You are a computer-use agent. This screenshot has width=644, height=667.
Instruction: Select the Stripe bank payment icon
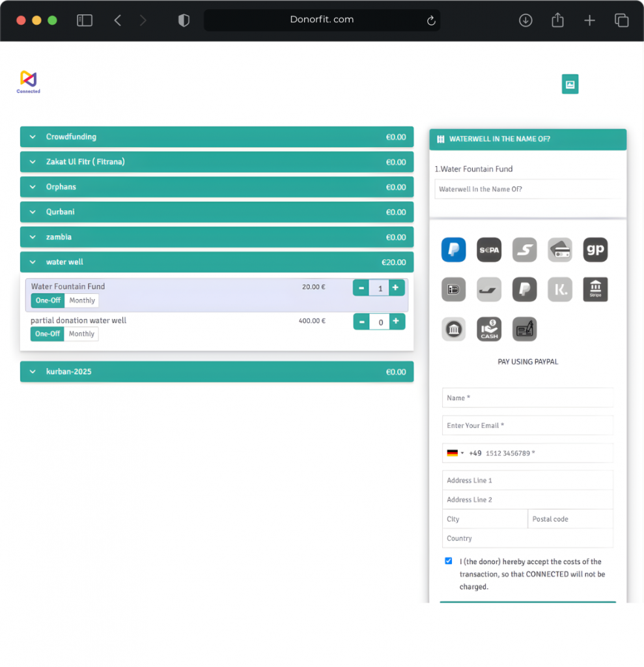tap(595, 289)
